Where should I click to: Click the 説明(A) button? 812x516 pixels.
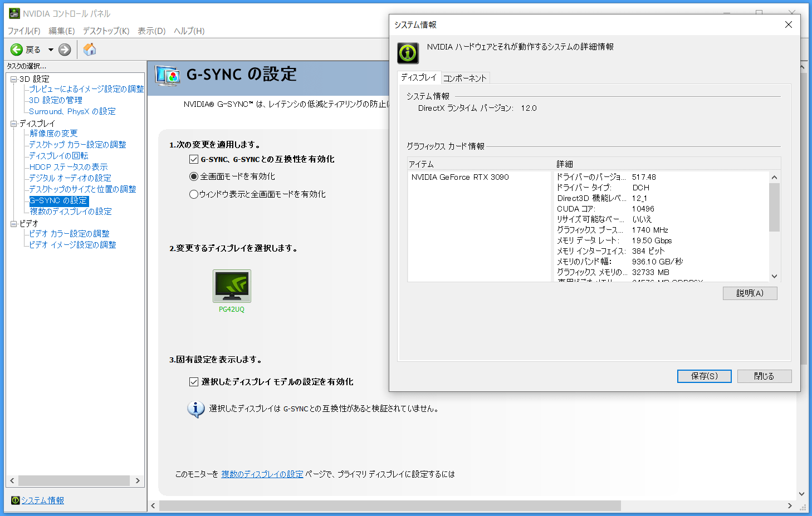pyautogui.click(x=750, y=293)
